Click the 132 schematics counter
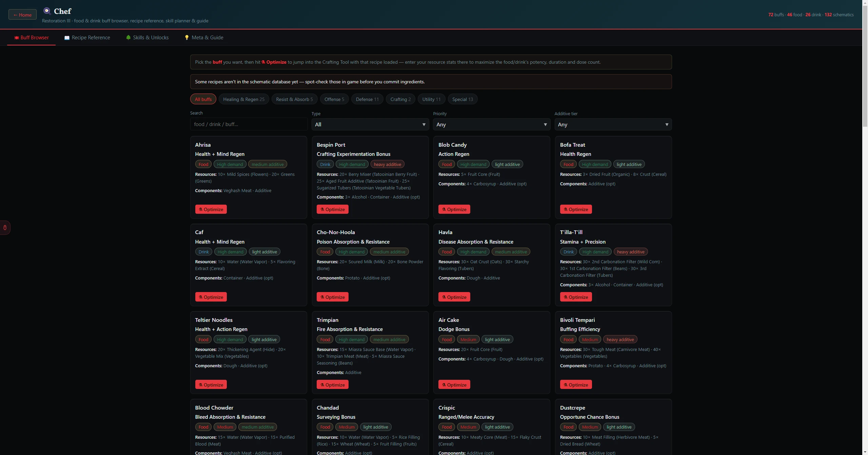The height and width of the screenshot is (455, 868). click(839, 15)
